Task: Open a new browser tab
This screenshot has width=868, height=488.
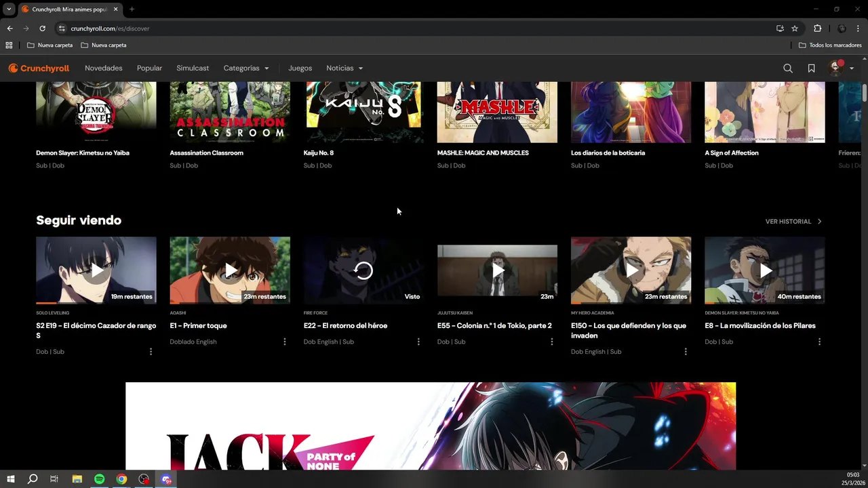Action: click(x=132, y=9)
